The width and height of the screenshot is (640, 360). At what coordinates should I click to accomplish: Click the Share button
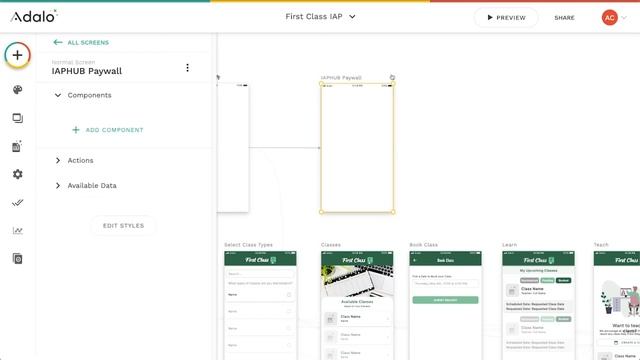pyautogui.click(x=564, y=18)
